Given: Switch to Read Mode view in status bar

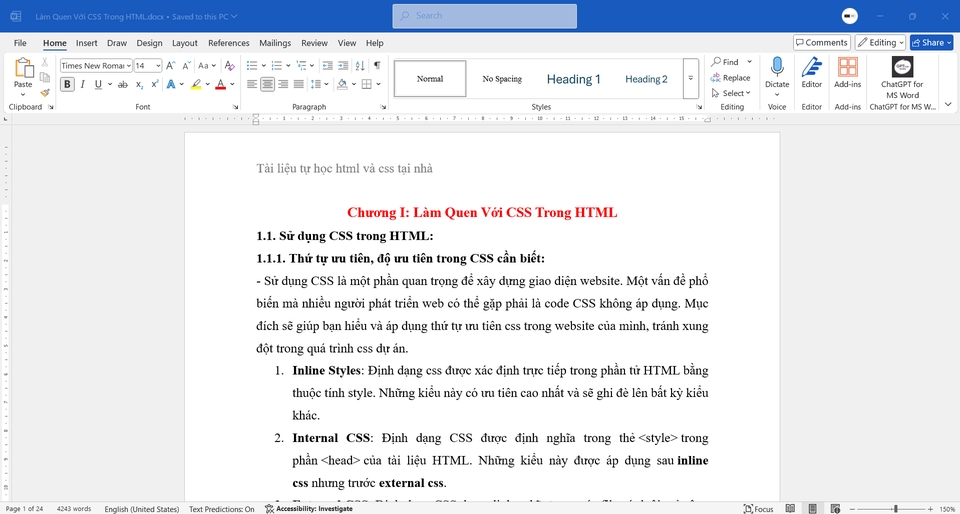Looking at the screenshot, I should click(790, 508).
